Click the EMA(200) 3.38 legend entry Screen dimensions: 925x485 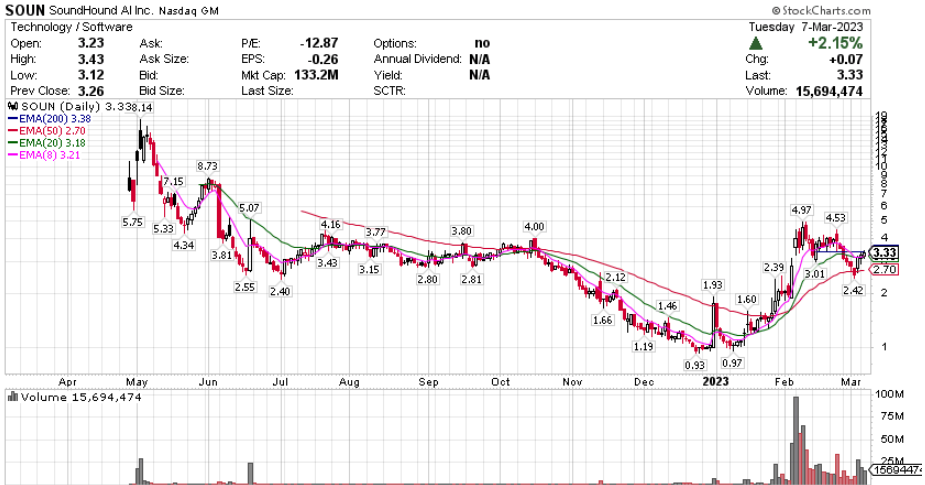(x=50, y=119)
